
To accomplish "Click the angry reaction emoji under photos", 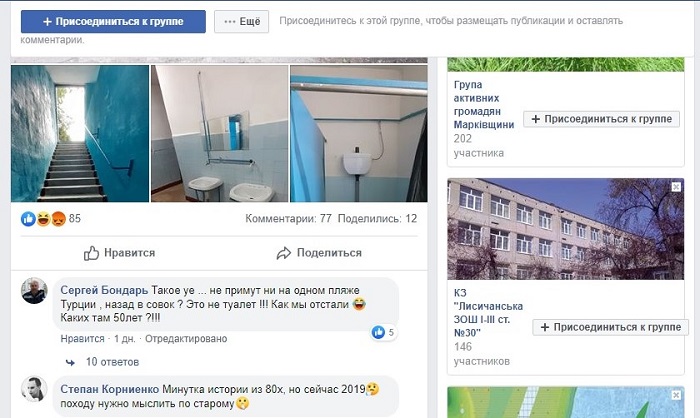I will click(x=58, y=219).
